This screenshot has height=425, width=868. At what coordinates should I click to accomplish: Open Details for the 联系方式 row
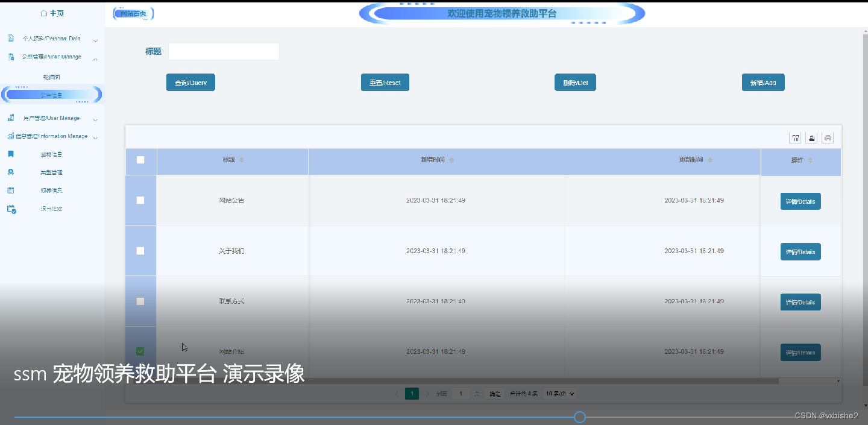tap(800, 302)
